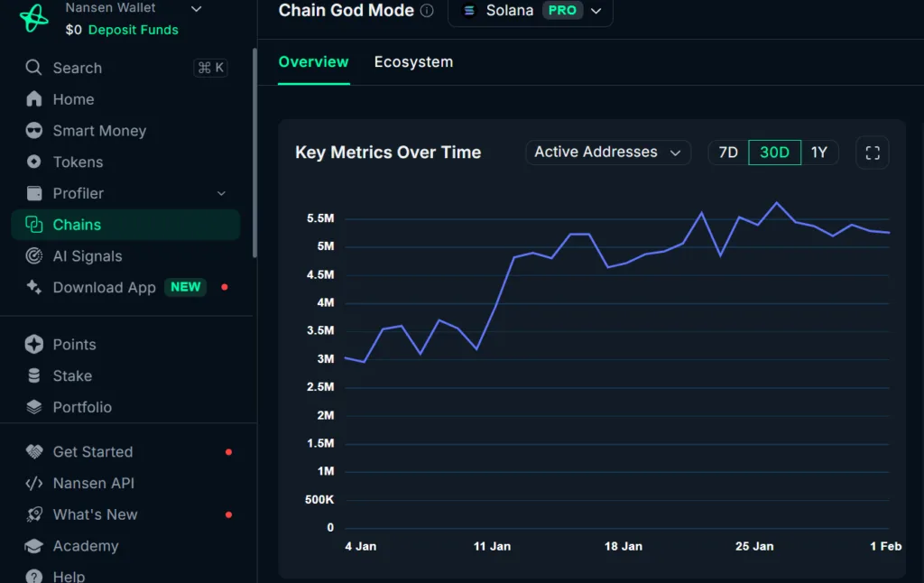This screenshot has width=924, height=583.
Task: Select the Overview tab
Action: coord(313,61)
